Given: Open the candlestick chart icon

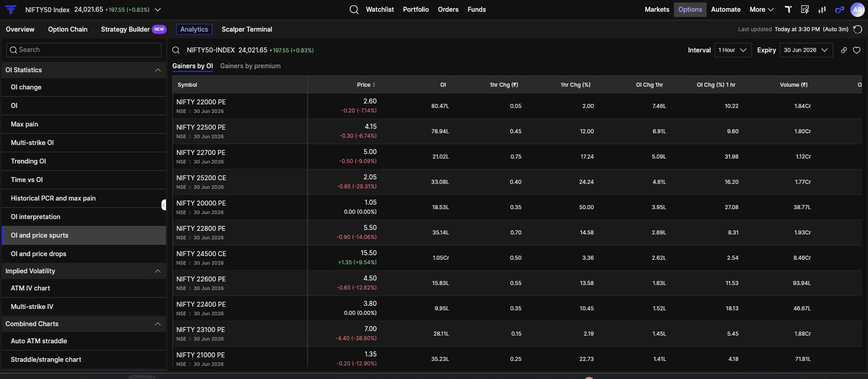Looking at the screenshot, I should click(x=822, y=9).
